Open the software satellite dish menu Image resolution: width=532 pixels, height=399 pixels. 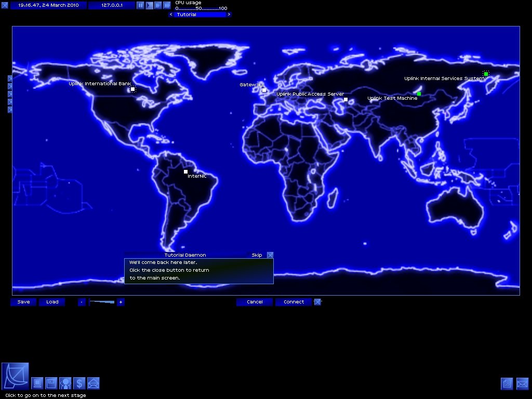(x=15, y=376)
